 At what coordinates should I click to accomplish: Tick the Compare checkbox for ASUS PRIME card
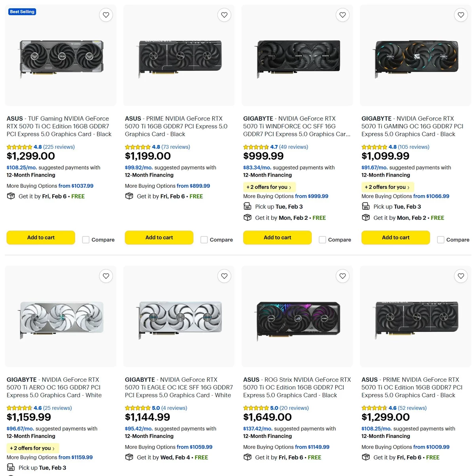pos(204,240)
